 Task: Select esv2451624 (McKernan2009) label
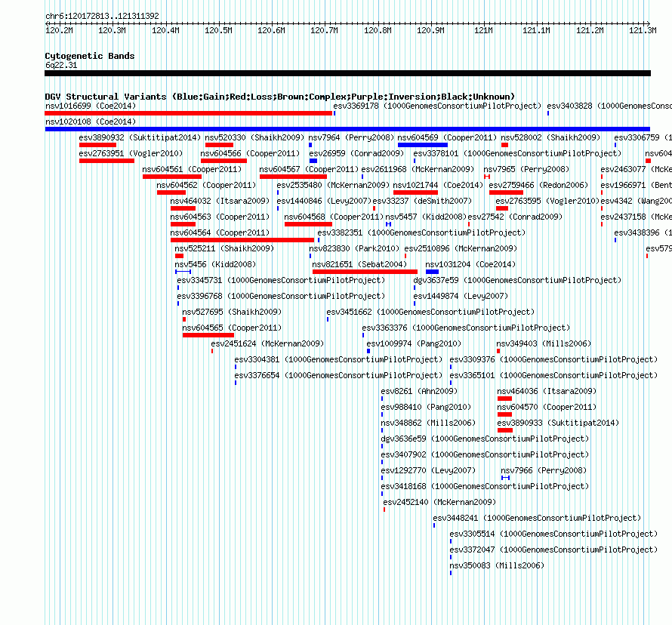pos(267,343)
